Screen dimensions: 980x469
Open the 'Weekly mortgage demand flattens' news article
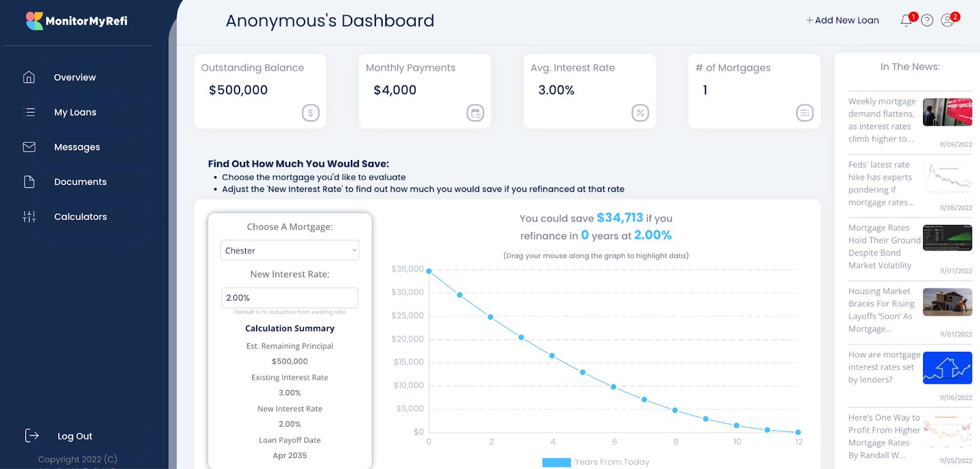882,120
